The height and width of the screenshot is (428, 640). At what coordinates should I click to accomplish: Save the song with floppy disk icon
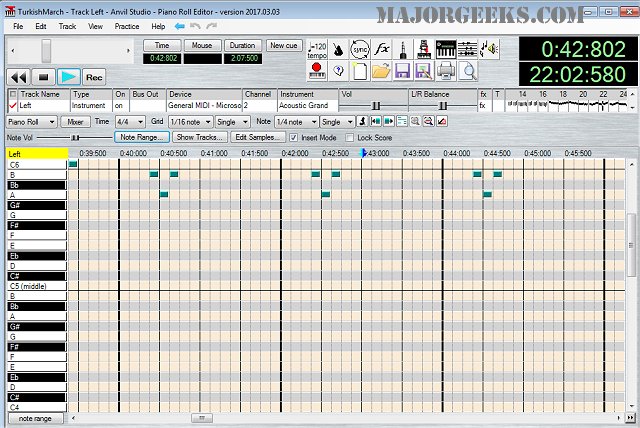coord(403,71)
